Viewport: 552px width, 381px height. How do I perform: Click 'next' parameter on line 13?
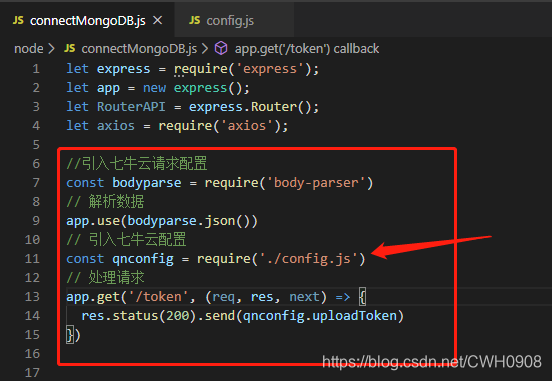click(x=304, y=297)
